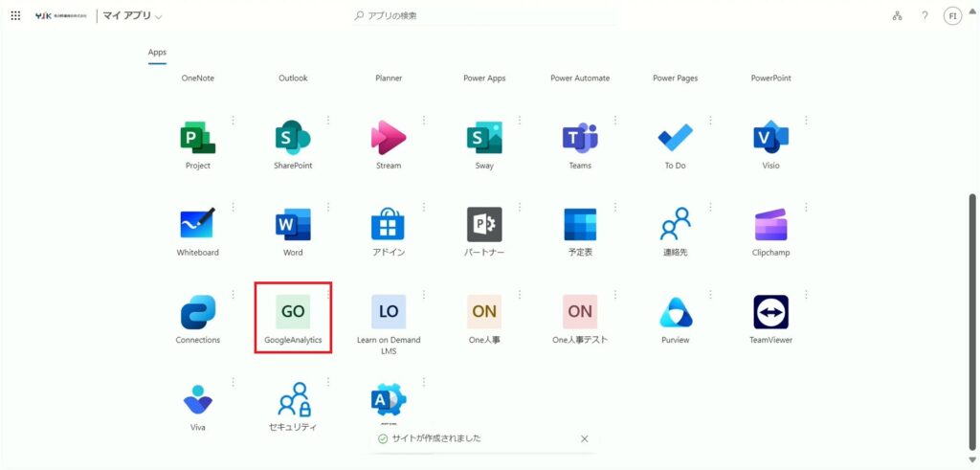This screenshot has height=470, width=980.
Task: Open more options for Viva
Action: pos(233,382)
